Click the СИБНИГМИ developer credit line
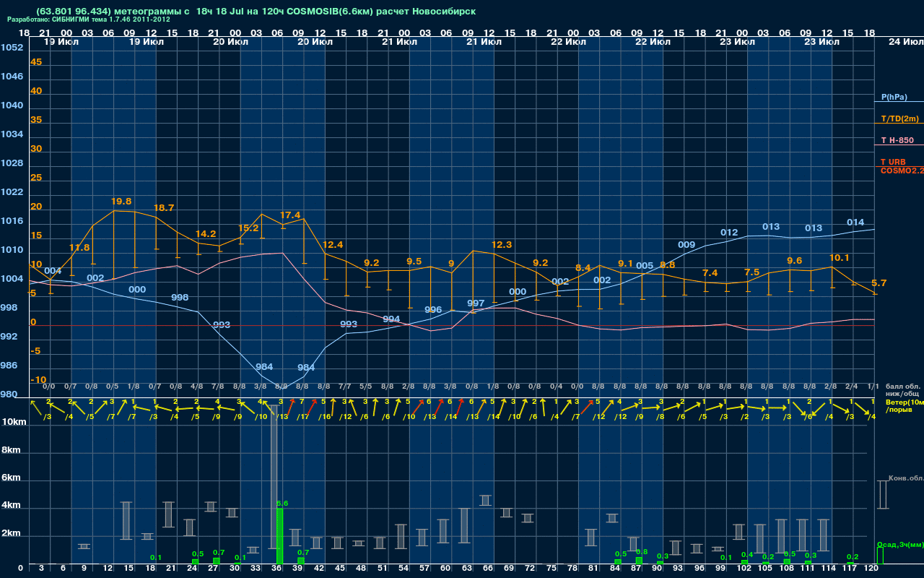This screenshot has height=578, width=924. 89,20
